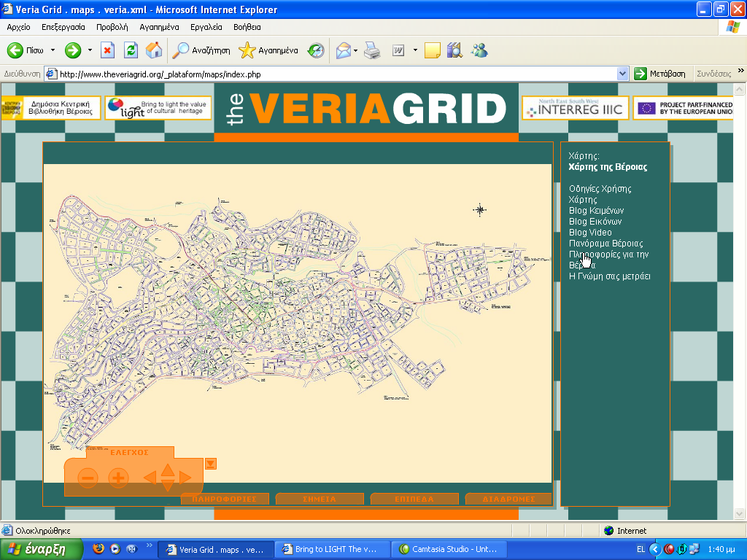The height and width of the screenshot is (560, 747).
Task: Pan the map up with the up arrow
Action: point(167,470)
